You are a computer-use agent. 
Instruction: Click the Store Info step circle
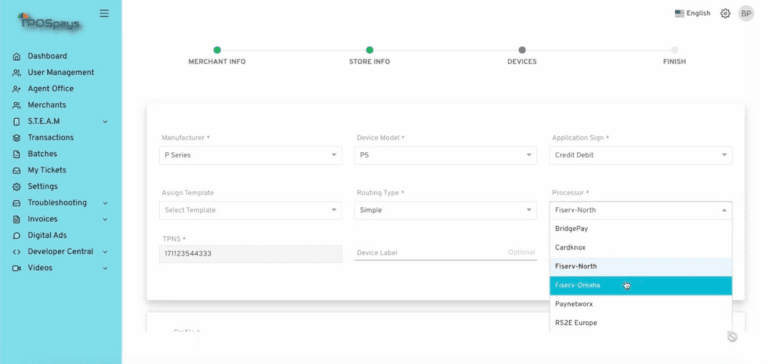coord(369,50)
